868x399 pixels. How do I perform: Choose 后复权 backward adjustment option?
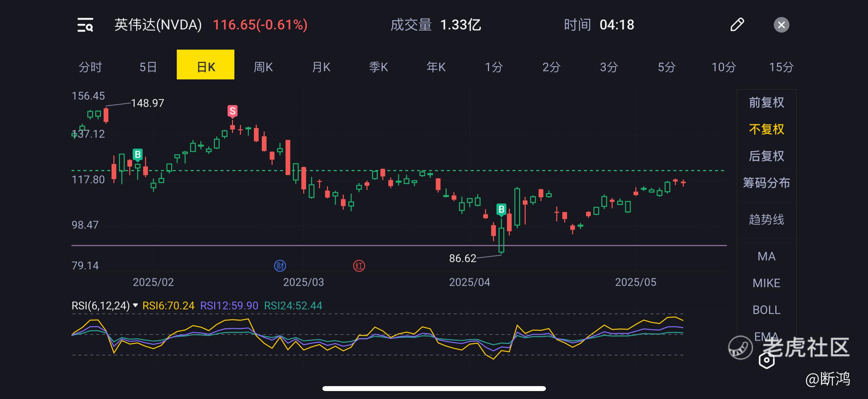[x=767, y=156]
